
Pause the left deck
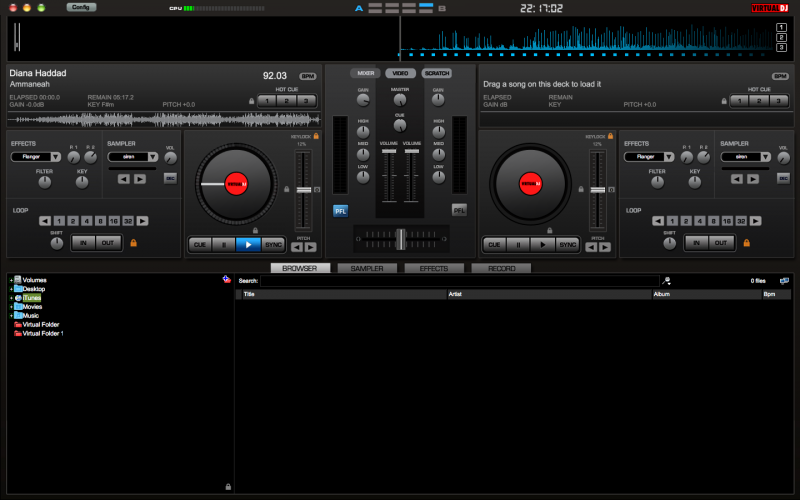223,244
